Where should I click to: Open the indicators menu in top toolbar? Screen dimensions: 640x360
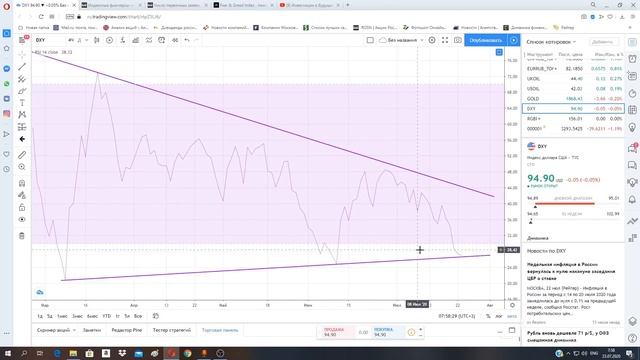click(x=122, y=40)
